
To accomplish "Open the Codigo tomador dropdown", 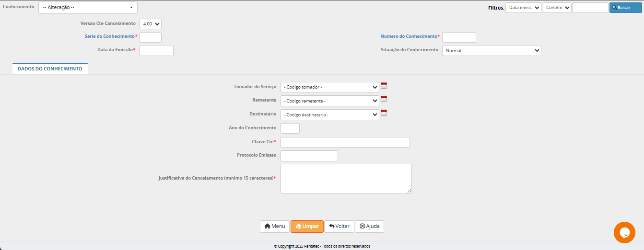I will tap(329, 87).
